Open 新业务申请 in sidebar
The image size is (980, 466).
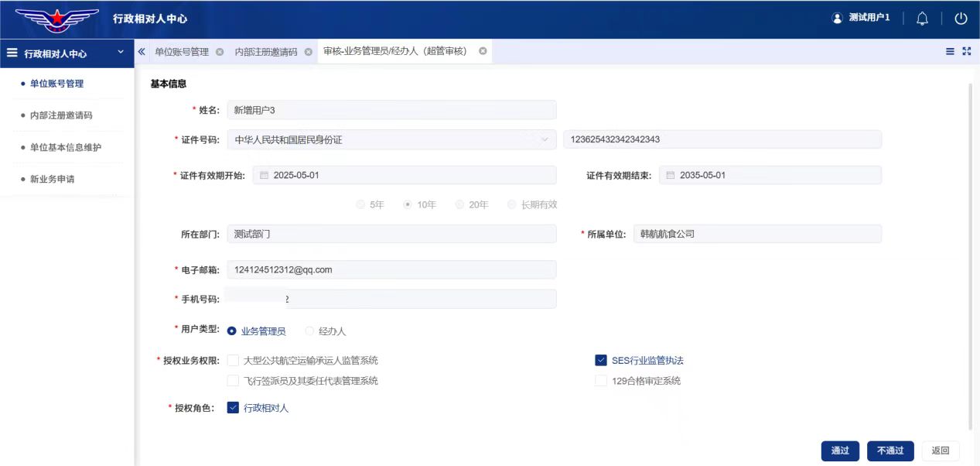coord(52,179)
